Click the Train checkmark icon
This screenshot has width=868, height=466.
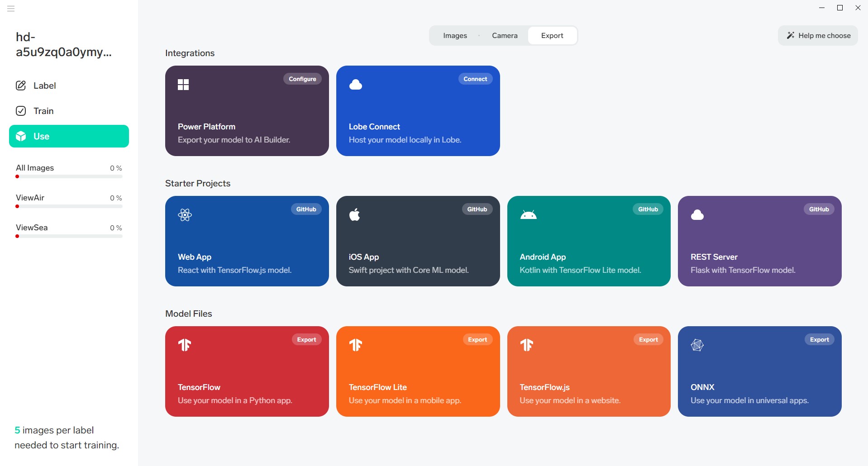[21, 111]
